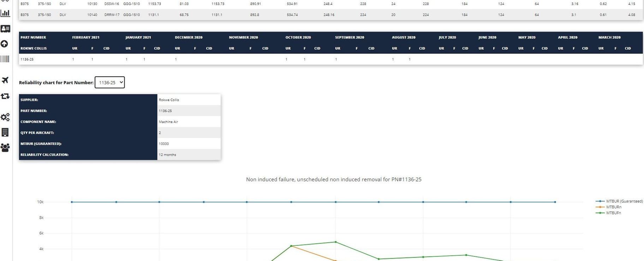This screenshot has height=261, width=644.
Task: Click the RELIABILITY CALCULATION: label
Action: [44, 155]
